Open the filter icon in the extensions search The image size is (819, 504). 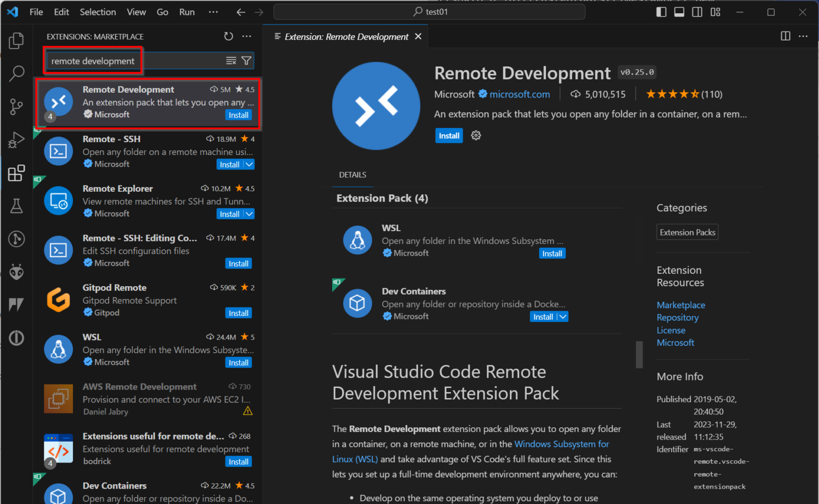[x=246, y=61]
